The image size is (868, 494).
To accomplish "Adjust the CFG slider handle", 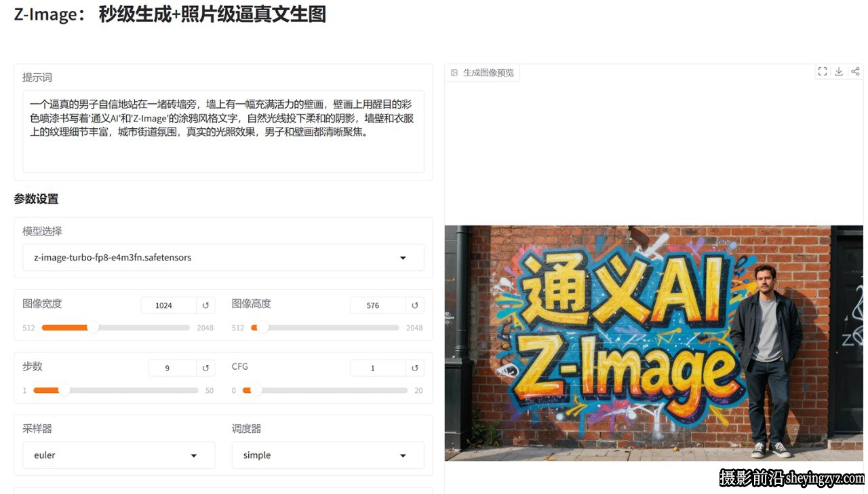I will tap(256, 390).
